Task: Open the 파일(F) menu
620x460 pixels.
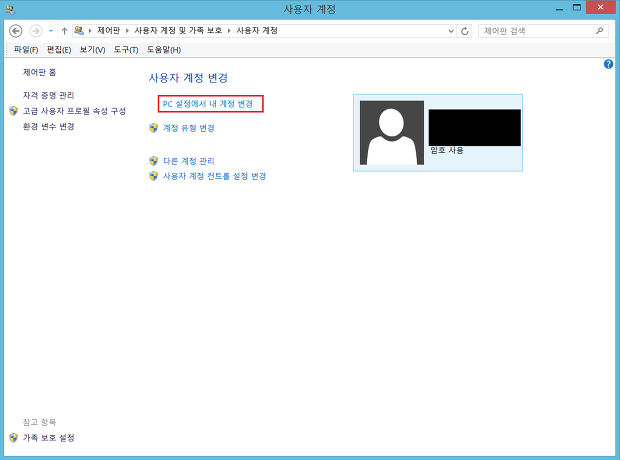Action: click(x=26, y=50)
